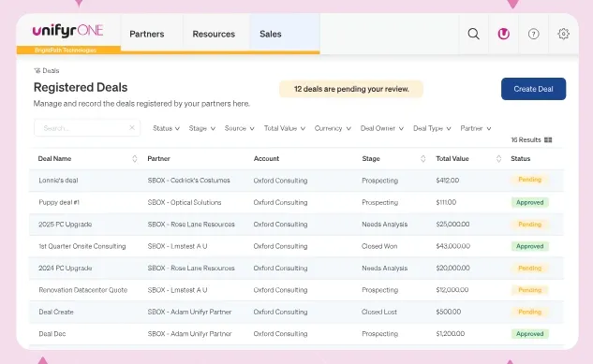
Task: Expand the Currency filter dropdown
Action: tap(333, 128)
